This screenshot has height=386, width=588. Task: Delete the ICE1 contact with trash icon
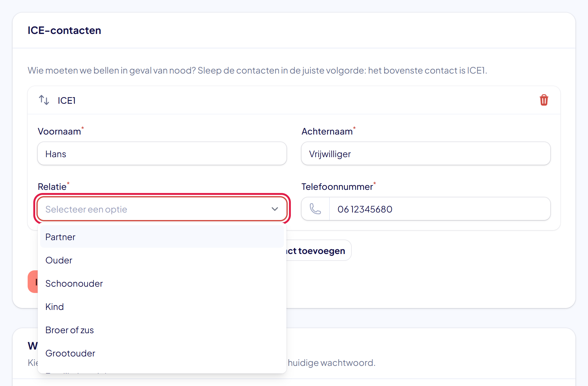(x=544, y=100)
